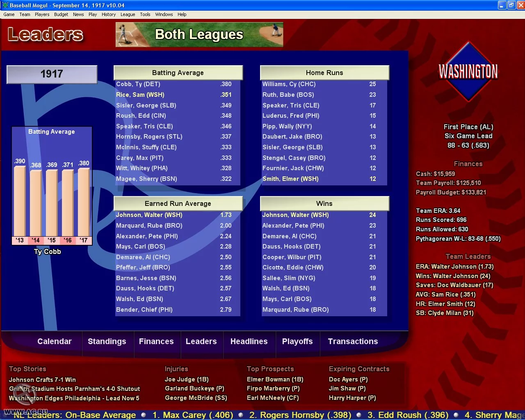
Task: Open prospect Elmer Bowman (1B)
Action: [x=275, y=380]
